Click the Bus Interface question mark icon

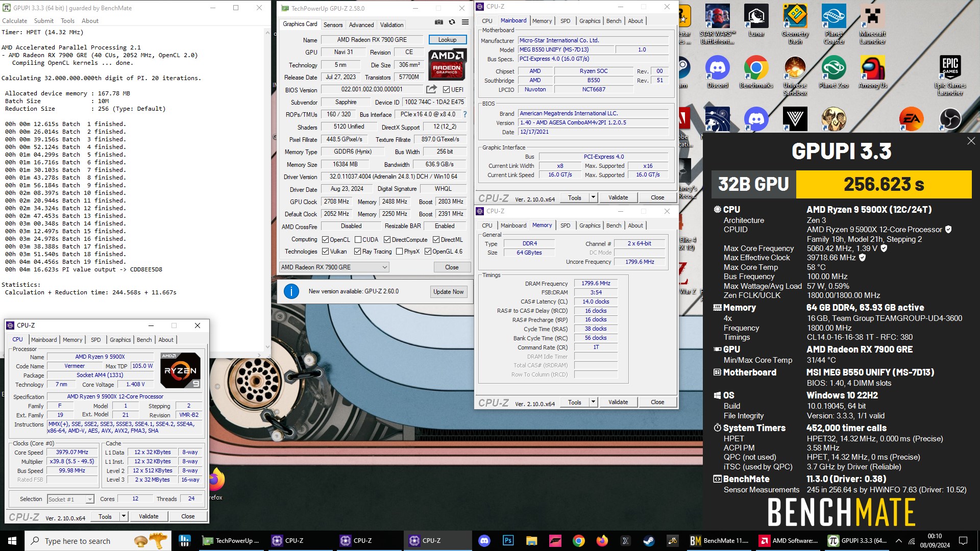pos(465,114)
